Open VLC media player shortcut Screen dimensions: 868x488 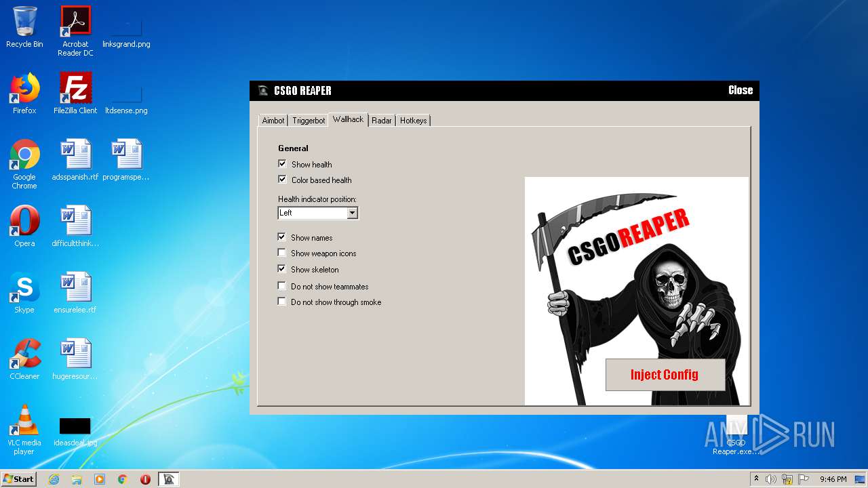pos(24,430)
